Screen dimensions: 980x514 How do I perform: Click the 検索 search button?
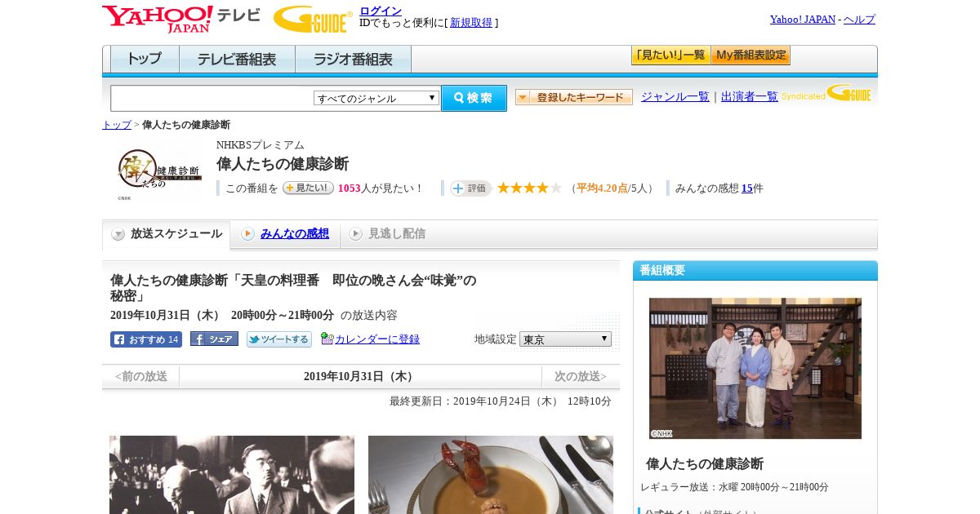(474, 98)
